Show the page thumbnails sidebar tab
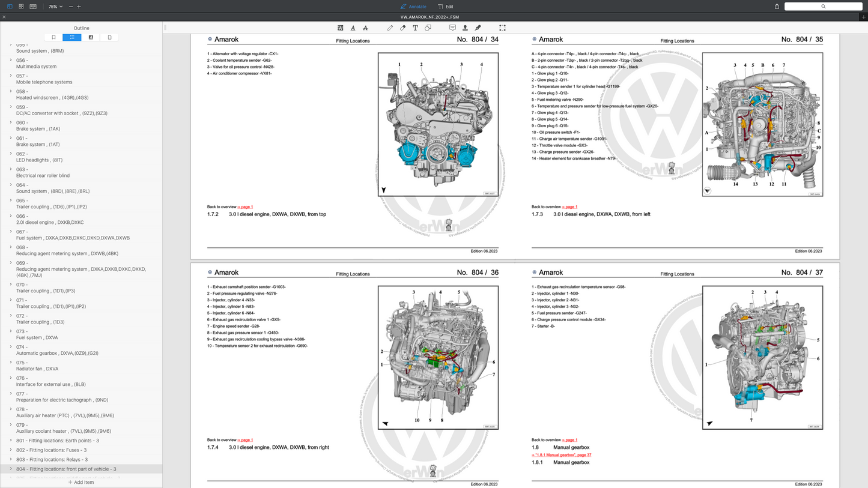Screen dimensions: 868x488 tap(109, 37)
